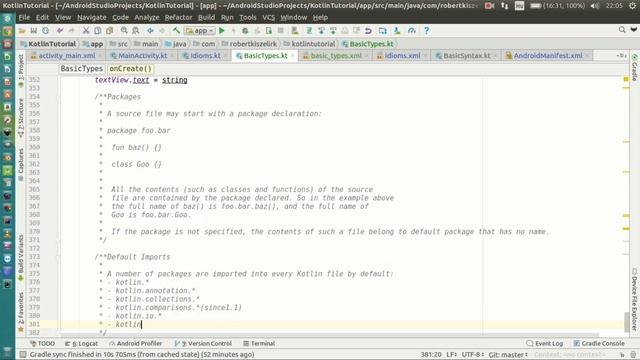The height and width of the screenshot is (360, 640).
Task: Open the UTF-8 encoding selector
Action: 473,354
